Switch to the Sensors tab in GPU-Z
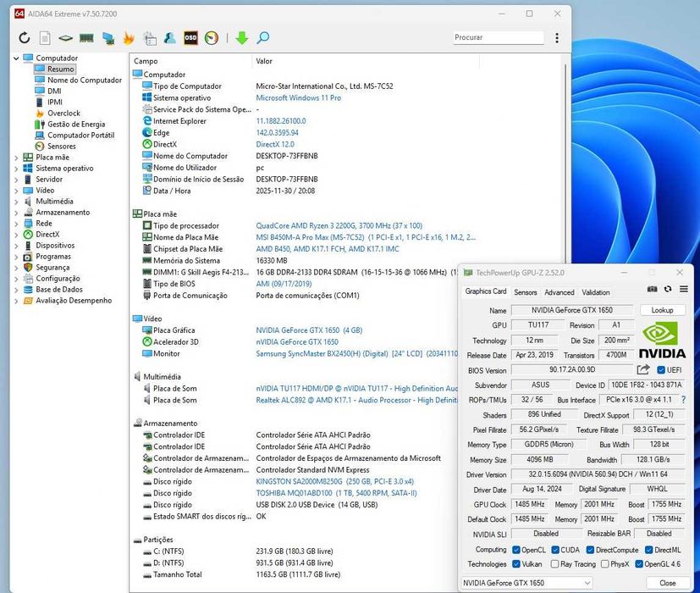 point(526,292)
